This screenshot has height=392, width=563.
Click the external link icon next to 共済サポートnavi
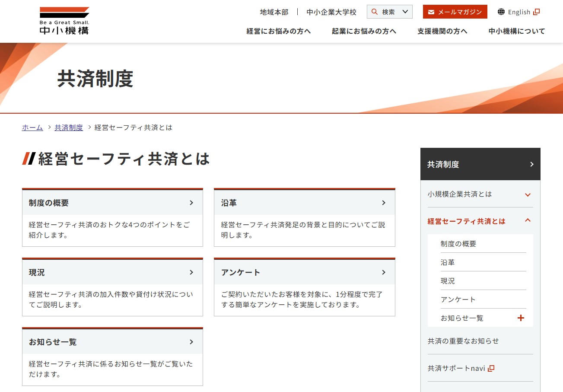tap(491, 368)
